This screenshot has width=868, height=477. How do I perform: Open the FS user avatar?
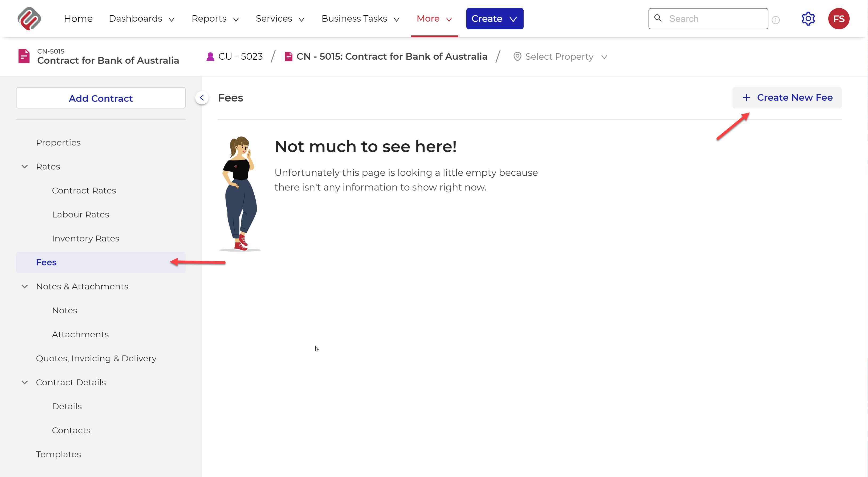838,19
